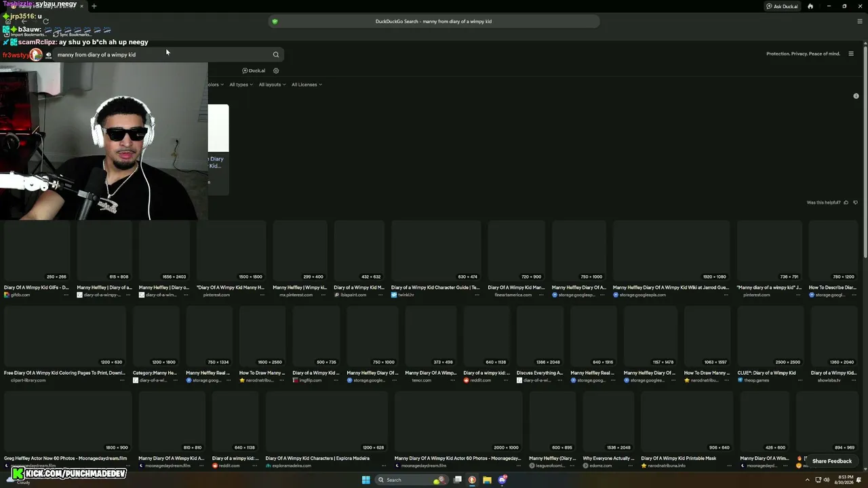The height and width of the screenshot is (488, 868).
Task: Click the search magnifier in the query box
Action: tap(276, 55)
